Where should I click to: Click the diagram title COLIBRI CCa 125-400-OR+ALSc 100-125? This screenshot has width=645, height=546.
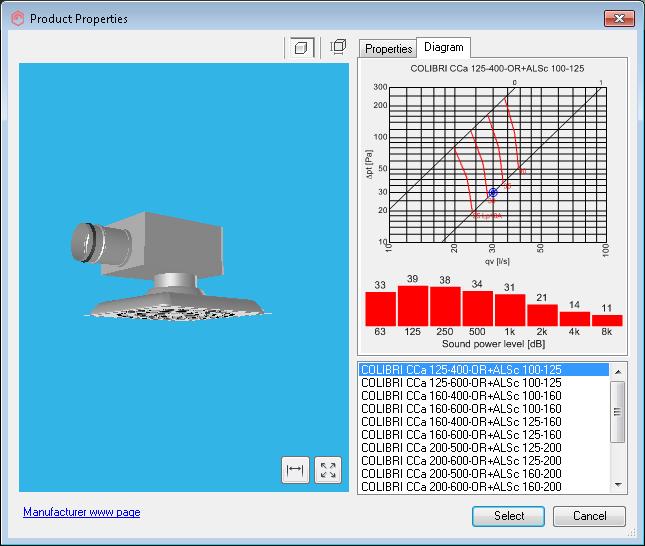tap(497, 69)
